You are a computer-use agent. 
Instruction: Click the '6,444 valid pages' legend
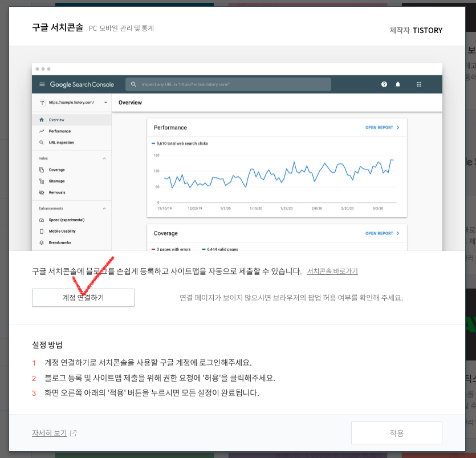220,249
